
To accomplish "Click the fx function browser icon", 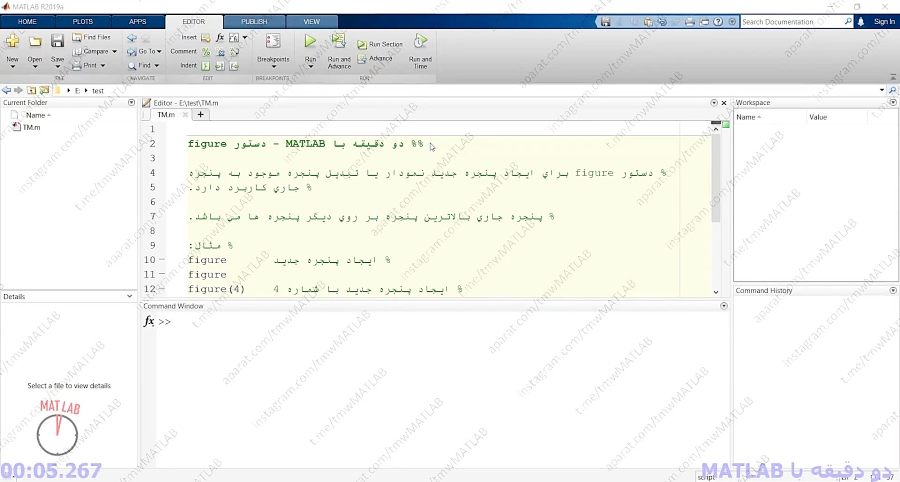I will (x=149, y=321).
